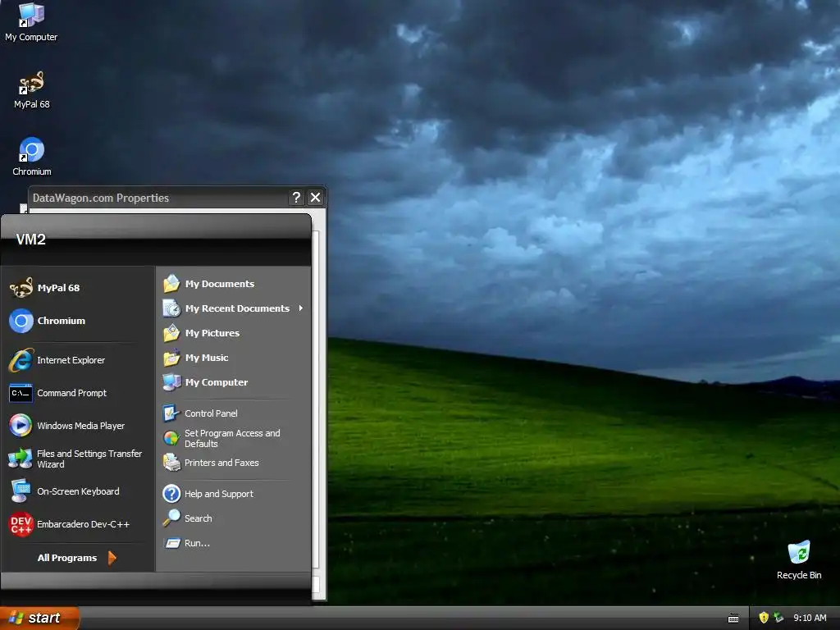Screen dimensions: 840x630
Task: Click MyPal 68 raccoon icon in Start menu
Action: tap(21, 288)
